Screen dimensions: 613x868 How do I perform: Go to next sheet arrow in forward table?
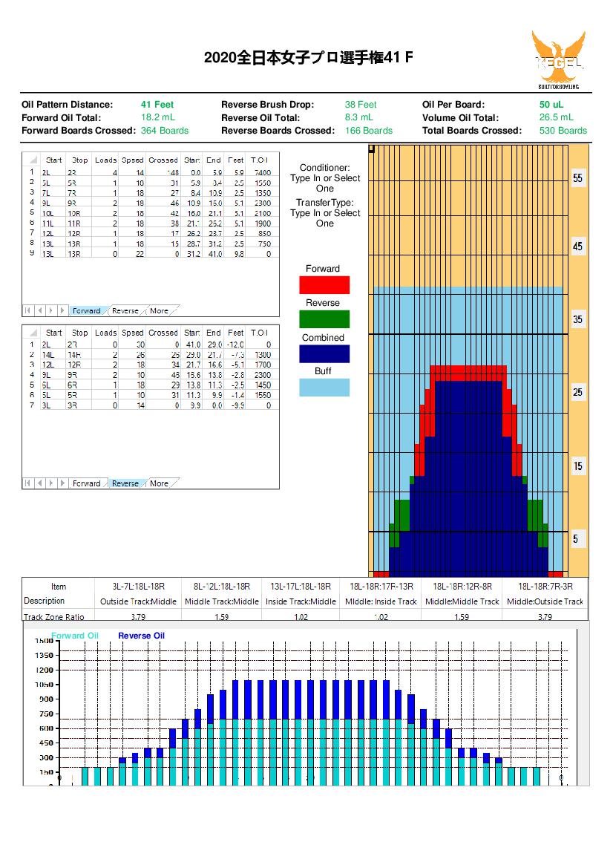(51, 310)
